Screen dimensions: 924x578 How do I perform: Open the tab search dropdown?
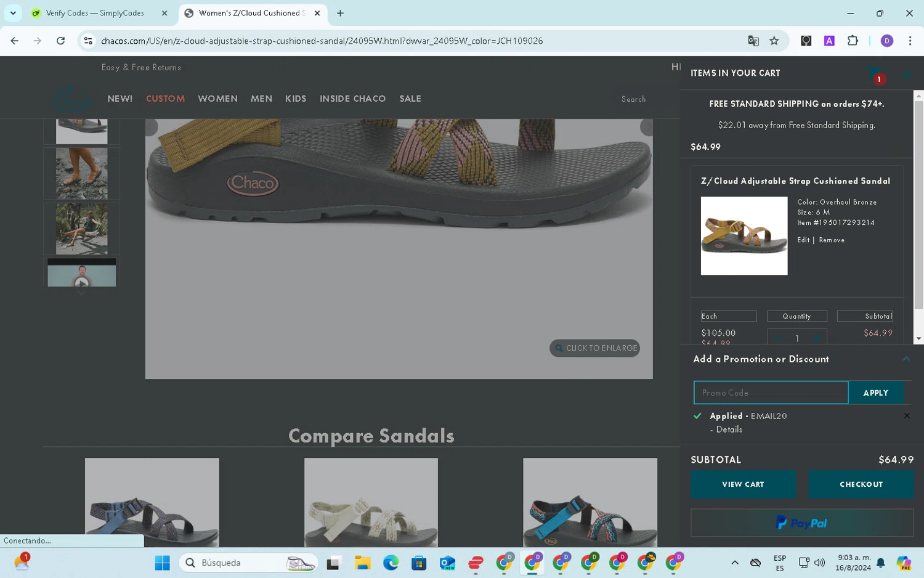[13, 13]
